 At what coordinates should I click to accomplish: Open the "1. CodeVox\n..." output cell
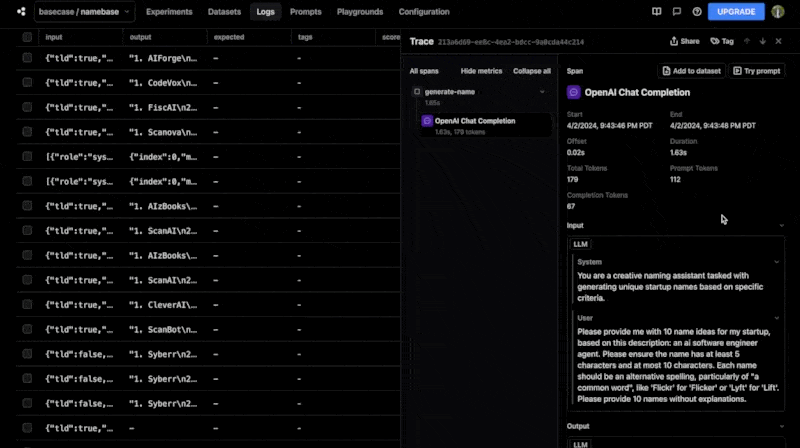pos(163,83)
